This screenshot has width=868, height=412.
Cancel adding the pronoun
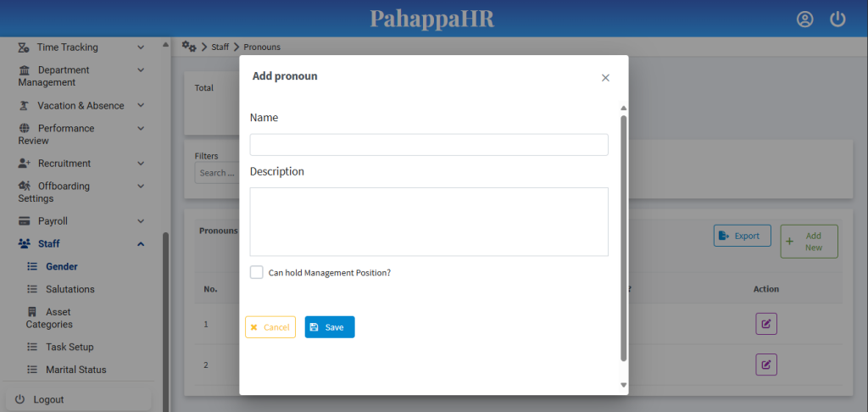[x=270, y=327]
